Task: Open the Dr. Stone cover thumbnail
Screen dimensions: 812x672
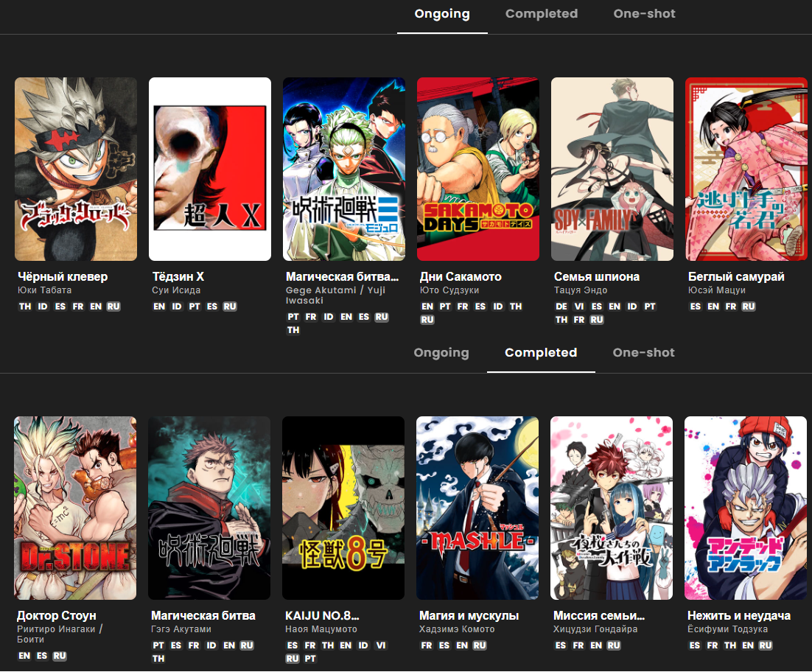Action: (x=75, y=508)
